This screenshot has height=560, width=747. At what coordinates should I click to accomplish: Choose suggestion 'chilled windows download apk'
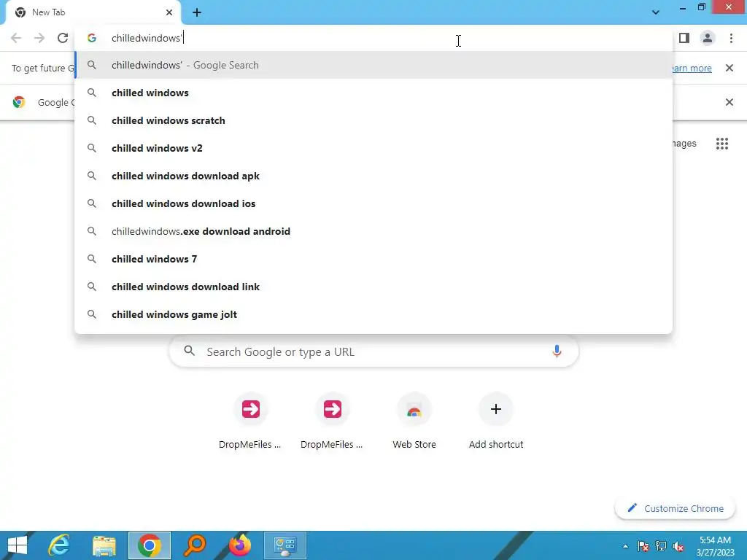(x=373, y=176)
